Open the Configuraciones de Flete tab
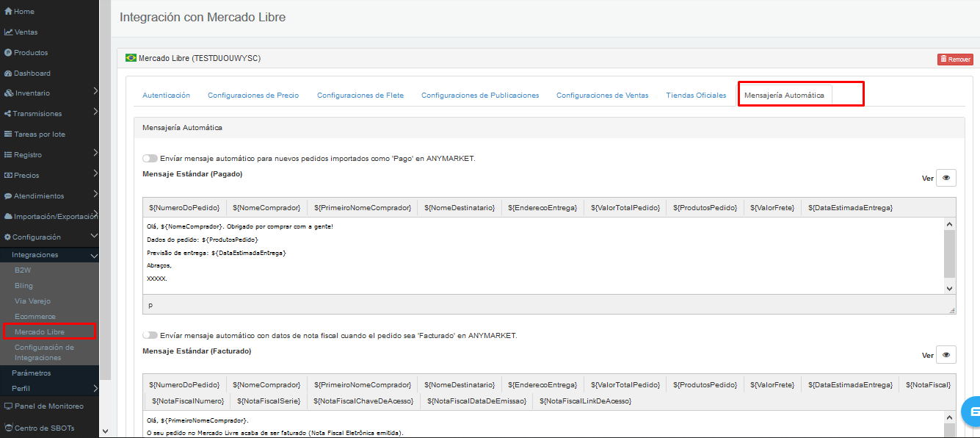980x438 pixels. (360, 96)
